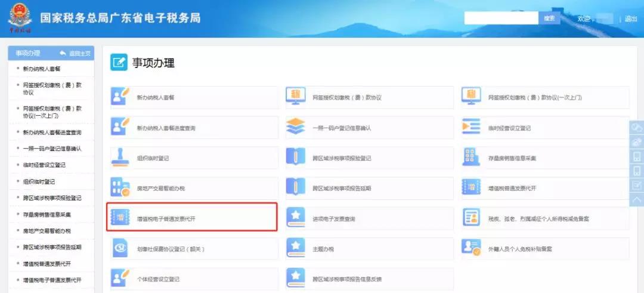Open the 一照一码户登记信息确认 layers icon
644x293 pixels.
[295, 127]
